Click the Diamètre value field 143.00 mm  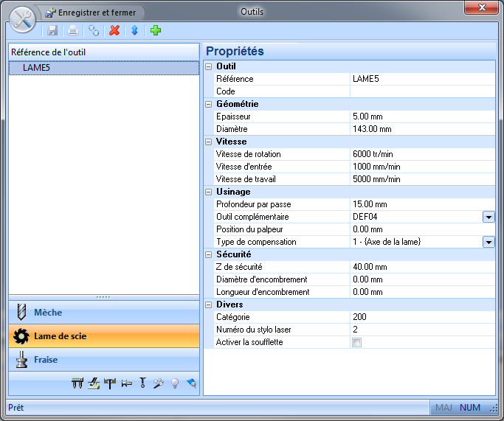point(421,129)
